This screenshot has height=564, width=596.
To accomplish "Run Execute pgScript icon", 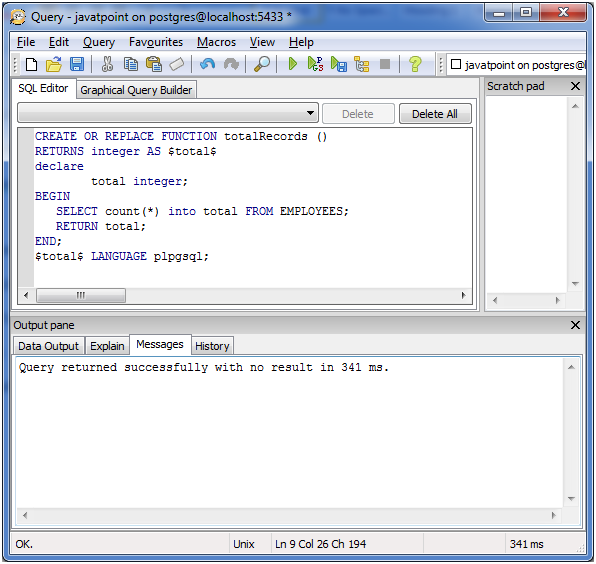I will click(x=315, y=64).
